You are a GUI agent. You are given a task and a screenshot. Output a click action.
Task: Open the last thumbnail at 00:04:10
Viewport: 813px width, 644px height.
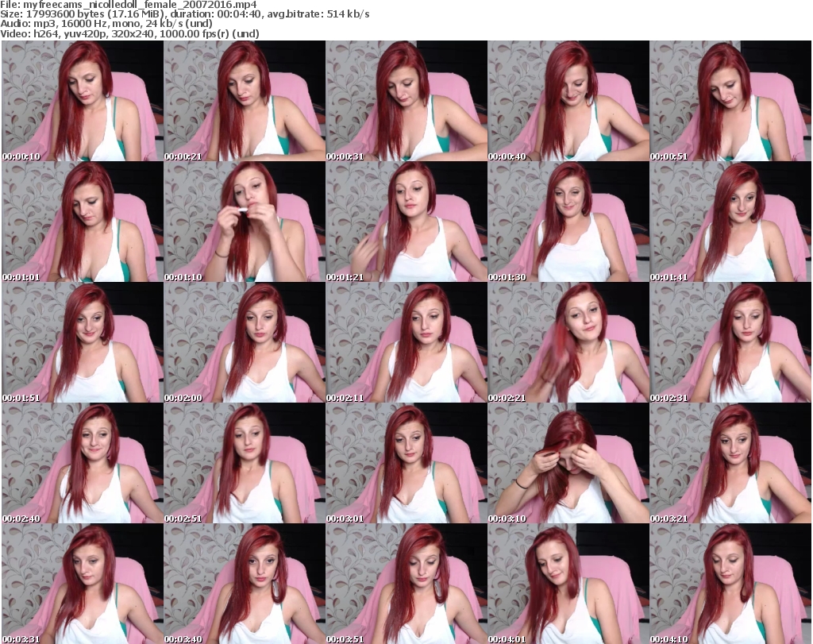tap(730, 584)
